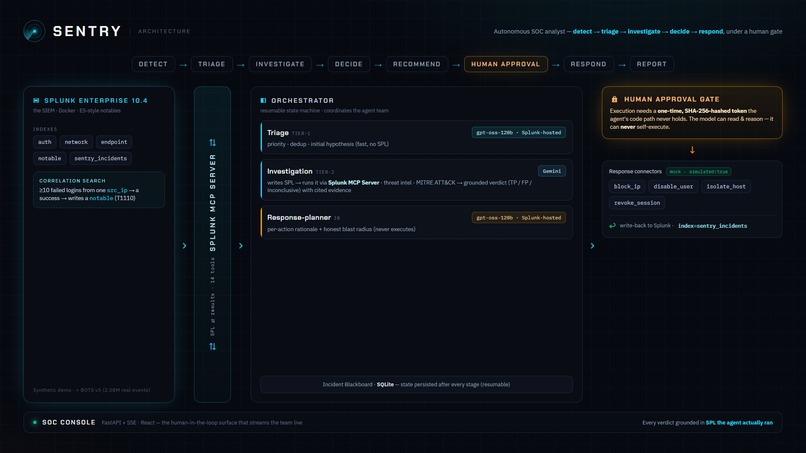The height and width of the screenshot is (453, 806).
Task: Click 'SPL the agent actually ran' link
Action: pyautogui.click(x=739, y=423)
